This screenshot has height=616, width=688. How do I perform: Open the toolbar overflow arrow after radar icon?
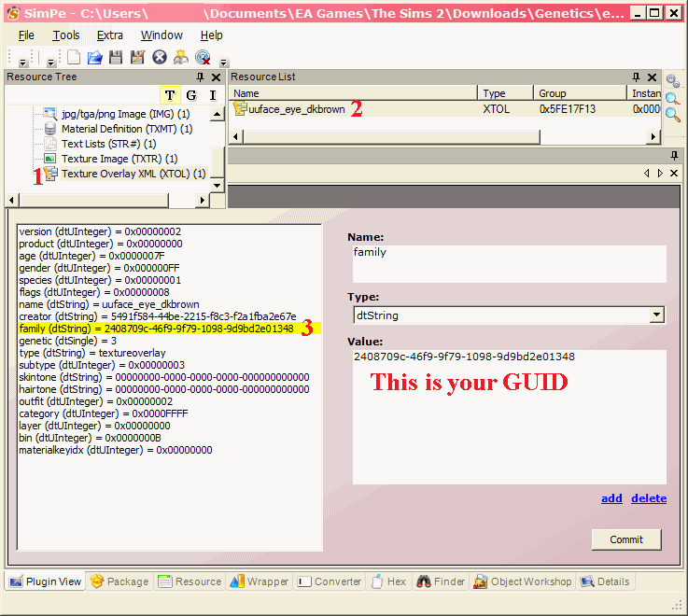click(224, 63)
